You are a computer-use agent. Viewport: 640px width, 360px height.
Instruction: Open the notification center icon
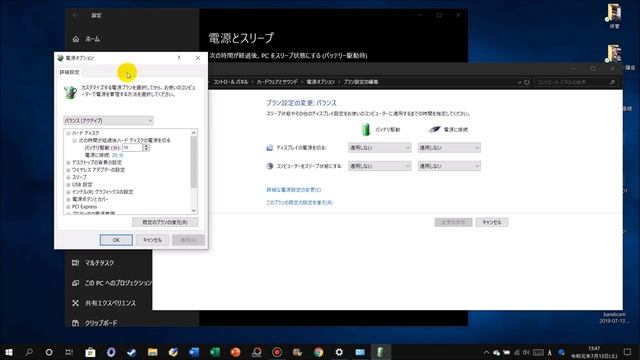[628, 352]
